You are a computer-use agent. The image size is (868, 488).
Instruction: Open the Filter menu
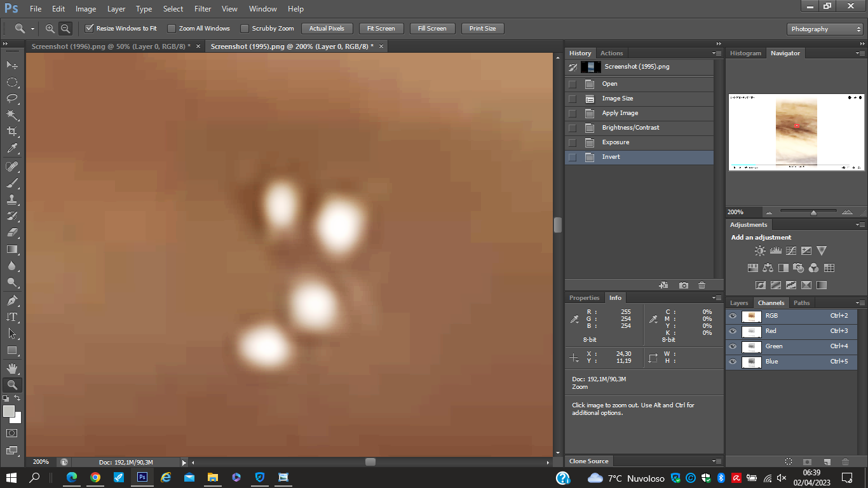tap(203, 9)
